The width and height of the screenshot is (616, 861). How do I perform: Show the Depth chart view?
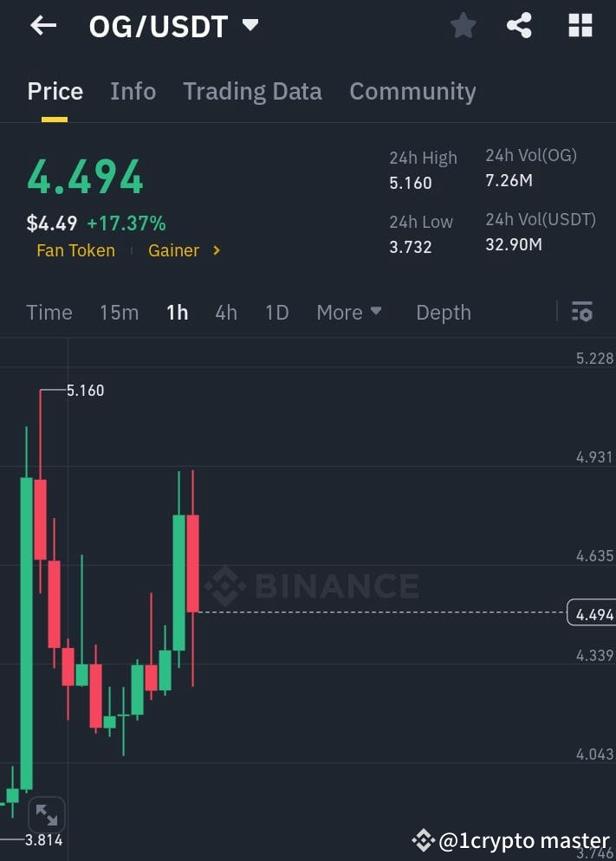click(444, 313)
